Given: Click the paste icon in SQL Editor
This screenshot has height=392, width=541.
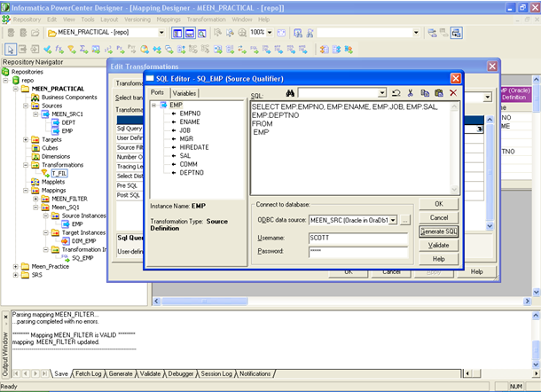Looking at the screenshot, I should tap(439, 93).
